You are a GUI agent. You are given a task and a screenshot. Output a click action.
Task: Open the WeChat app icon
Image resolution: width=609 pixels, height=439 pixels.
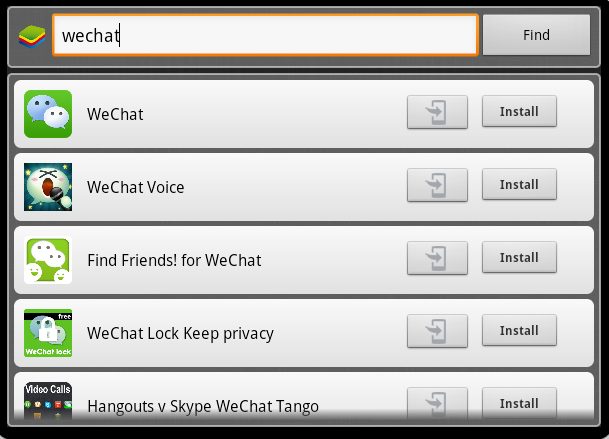pos(48,114)
